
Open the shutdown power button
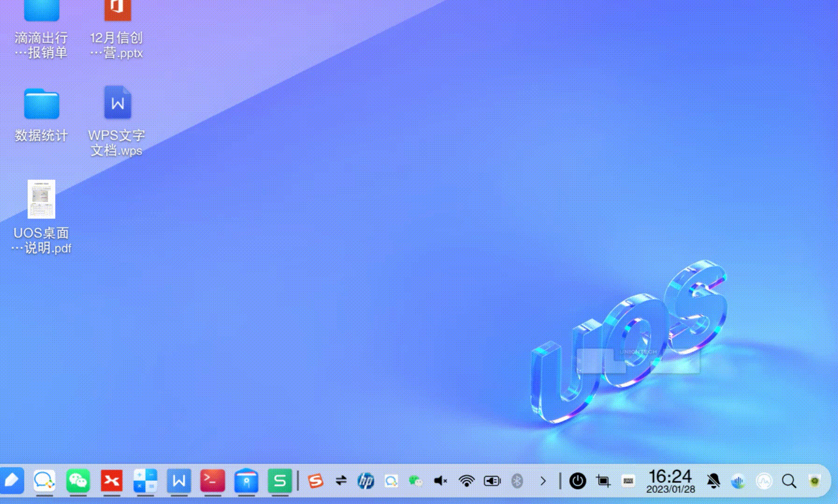point(578,481)
